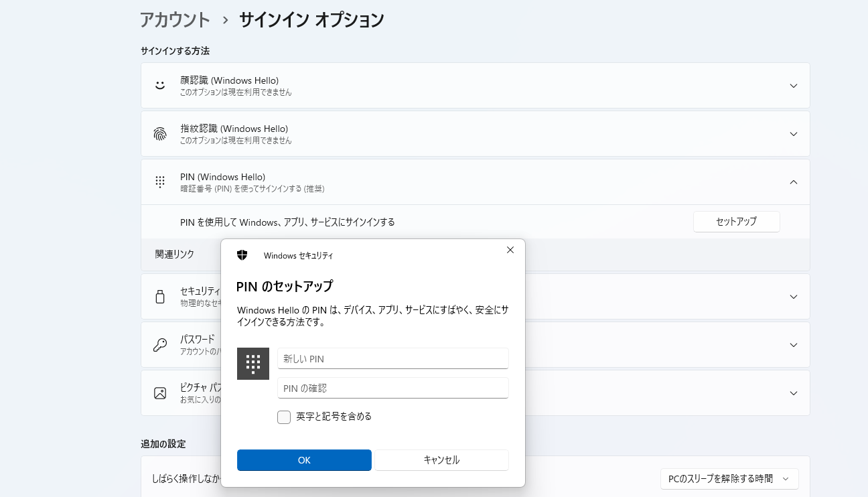The width and height of the screenshot is (868, 497).
Task: Expand the ピクチャ パスワード row chevron
Action: pos(794,393)
